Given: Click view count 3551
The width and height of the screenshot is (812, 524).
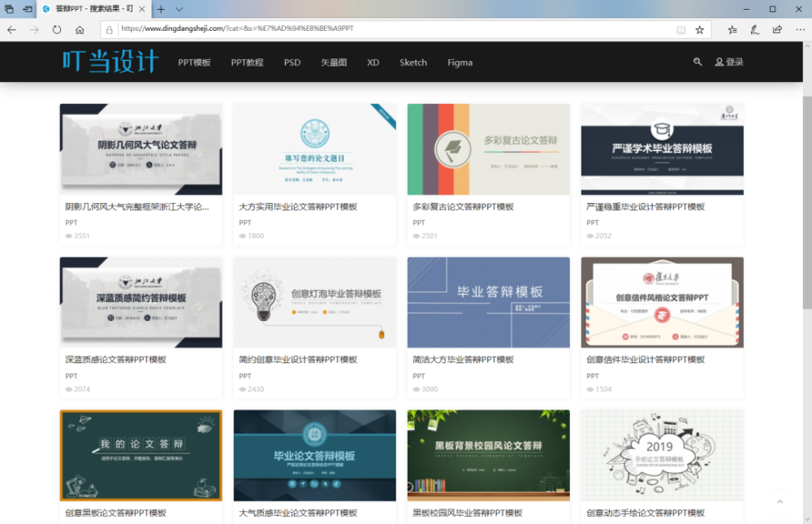Looking at the screenshot, I should pyautogui.click(x=77, y=236).
